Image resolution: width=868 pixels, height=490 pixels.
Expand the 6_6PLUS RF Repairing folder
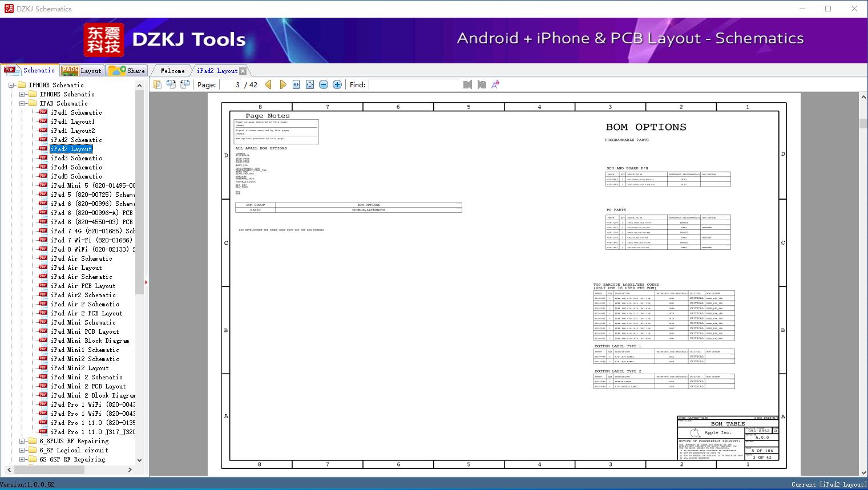click(22, 441)
